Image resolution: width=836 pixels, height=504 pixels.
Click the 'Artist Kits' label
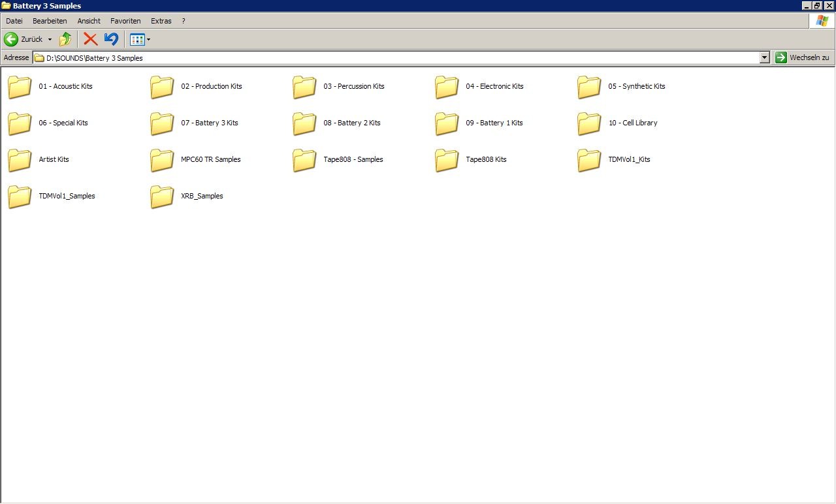click(54, 159)
